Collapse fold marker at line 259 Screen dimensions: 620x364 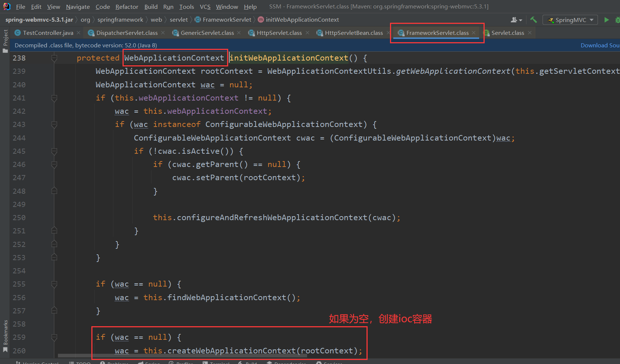click(54, 337)
